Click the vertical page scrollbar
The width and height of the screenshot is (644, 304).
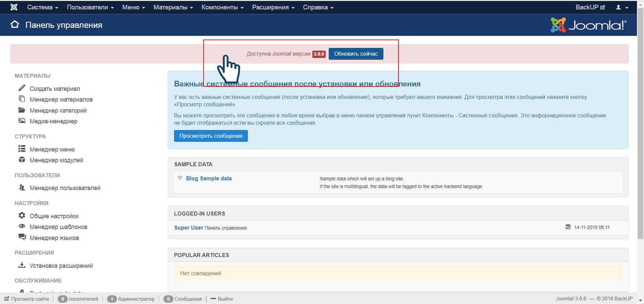click(640, 134)
